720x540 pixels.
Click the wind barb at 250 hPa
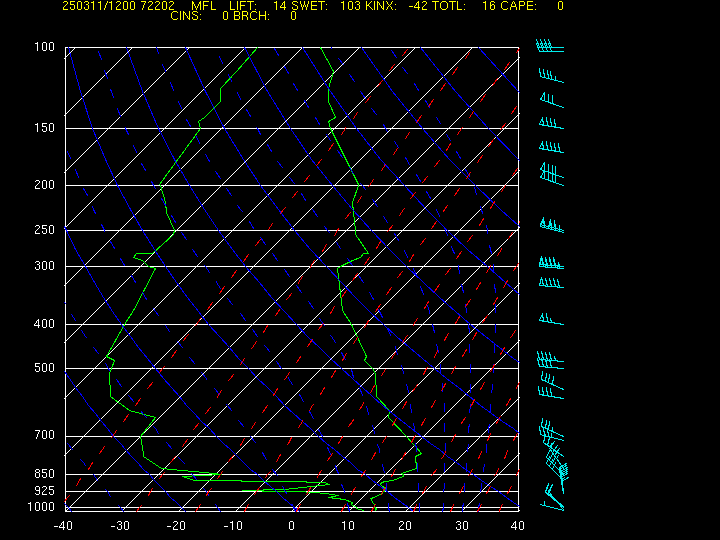pyautogui.click(x=551, y=225)
